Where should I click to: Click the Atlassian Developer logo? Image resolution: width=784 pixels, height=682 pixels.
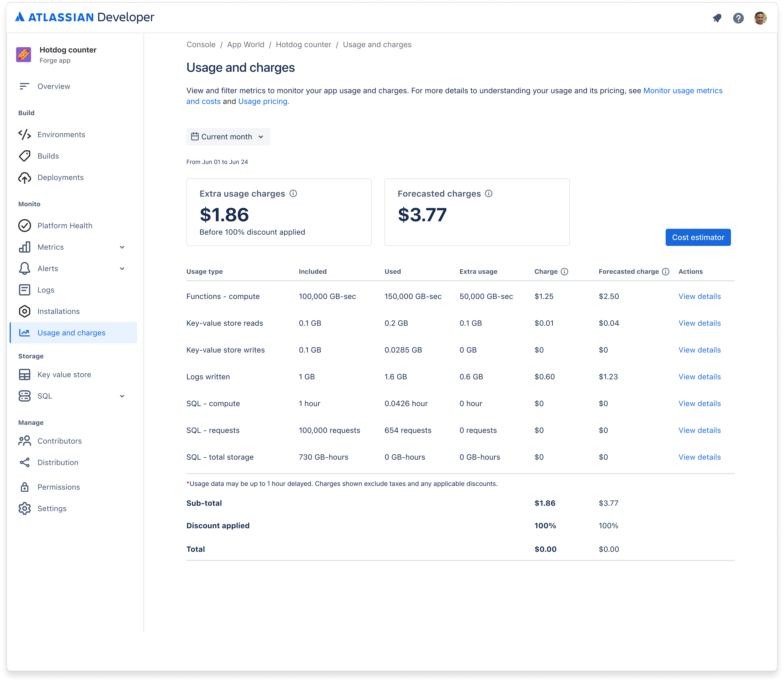[84, 17]
